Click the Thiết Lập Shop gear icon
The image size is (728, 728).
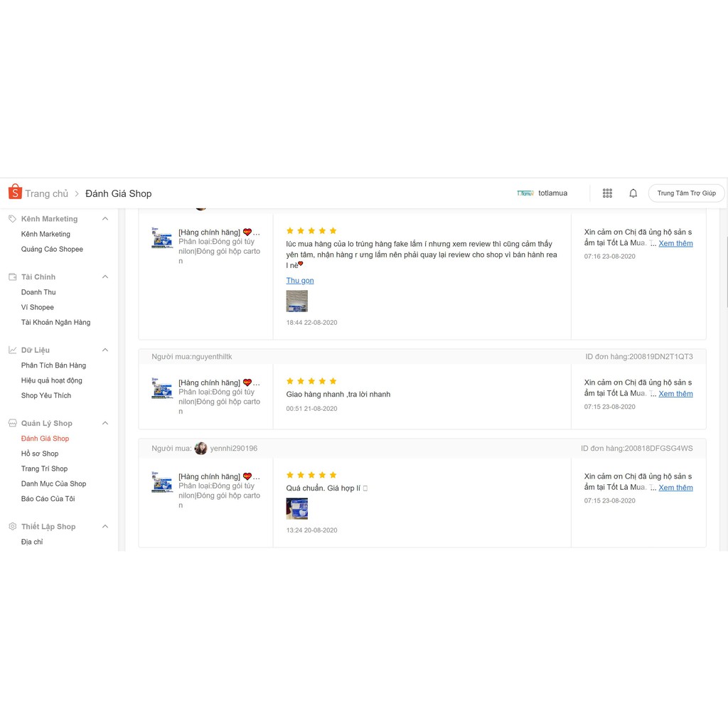(x=12, y=527)
